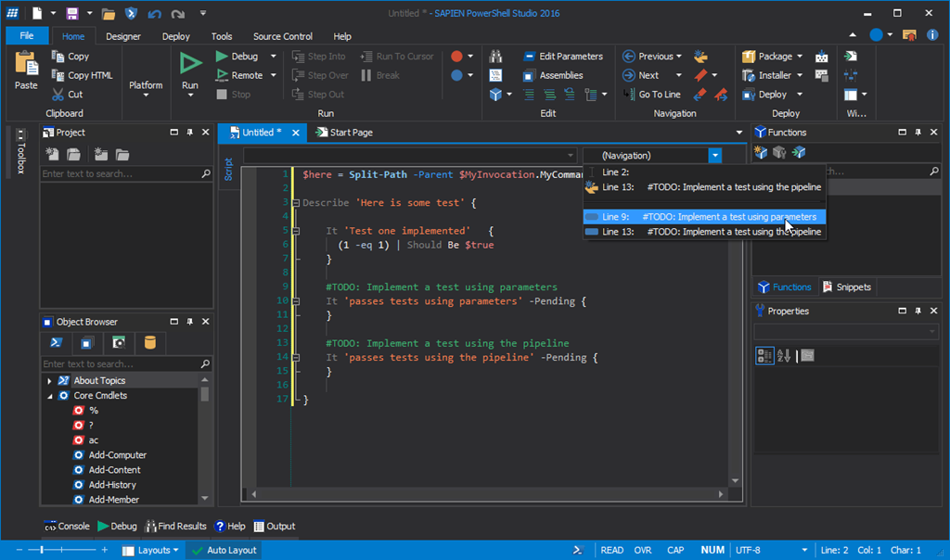950x560 pixels.
Task: Click the zoom in plus button
Action: [105, 550]
